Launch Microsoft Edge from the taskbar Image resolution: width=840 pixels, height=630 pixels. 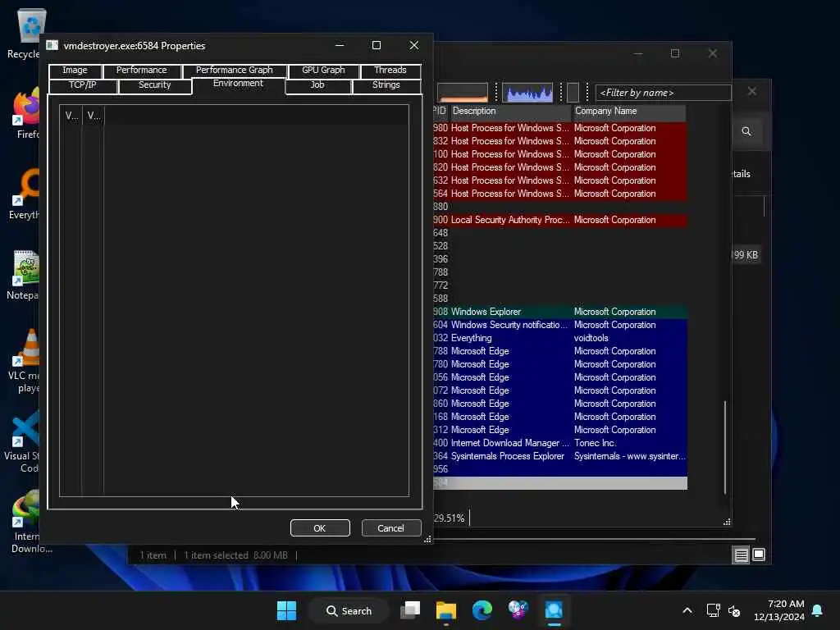tap(482, 610)
